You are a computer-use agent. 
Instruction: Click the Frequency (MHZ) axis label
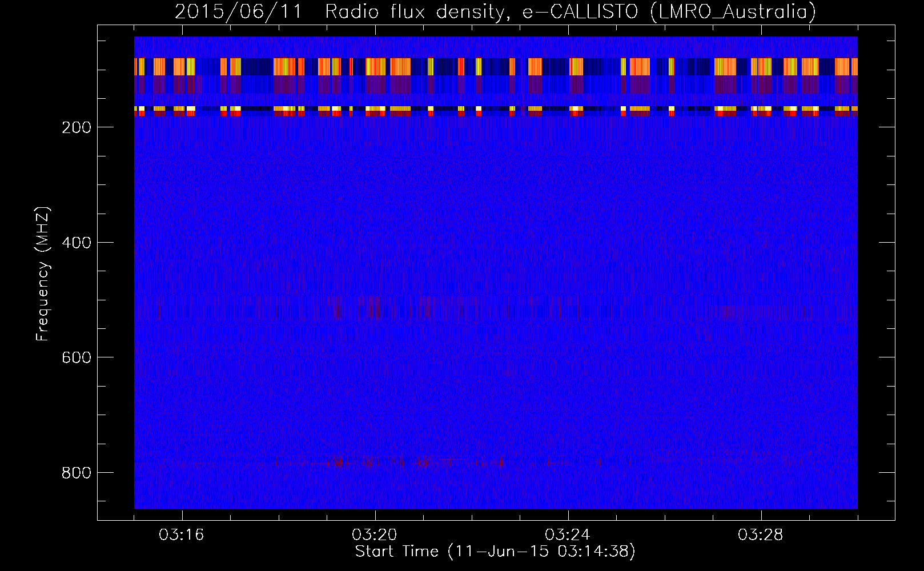click(x=43, y=274)
